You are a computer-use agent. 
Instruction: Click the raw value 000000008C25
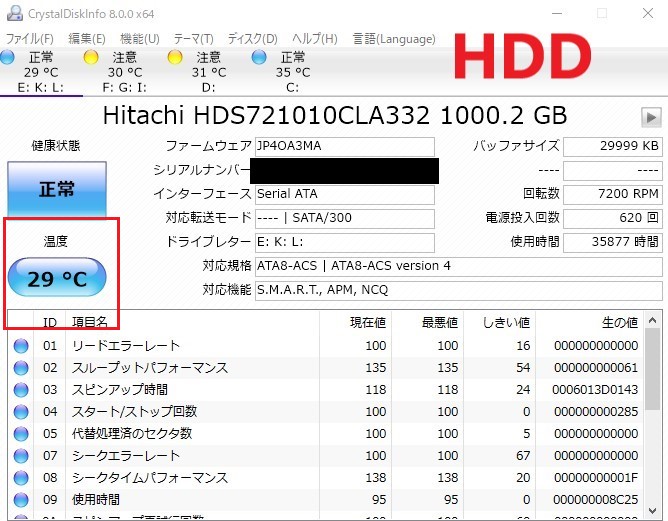point(596,500)
